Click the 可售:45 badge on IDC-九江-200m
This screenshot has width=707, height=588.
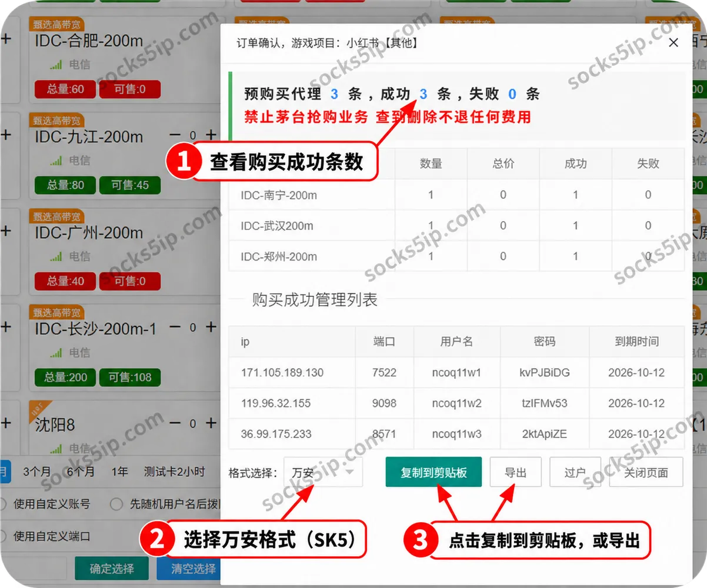tap(130, 185)
